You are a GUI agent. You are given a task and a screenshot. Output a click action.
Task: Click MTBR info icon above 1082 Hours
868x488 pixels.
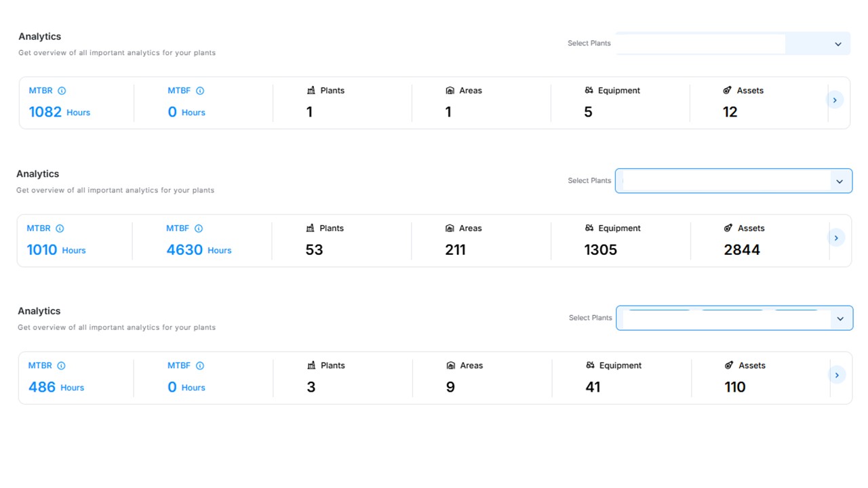pyautogui.click(x=62, y=91)
